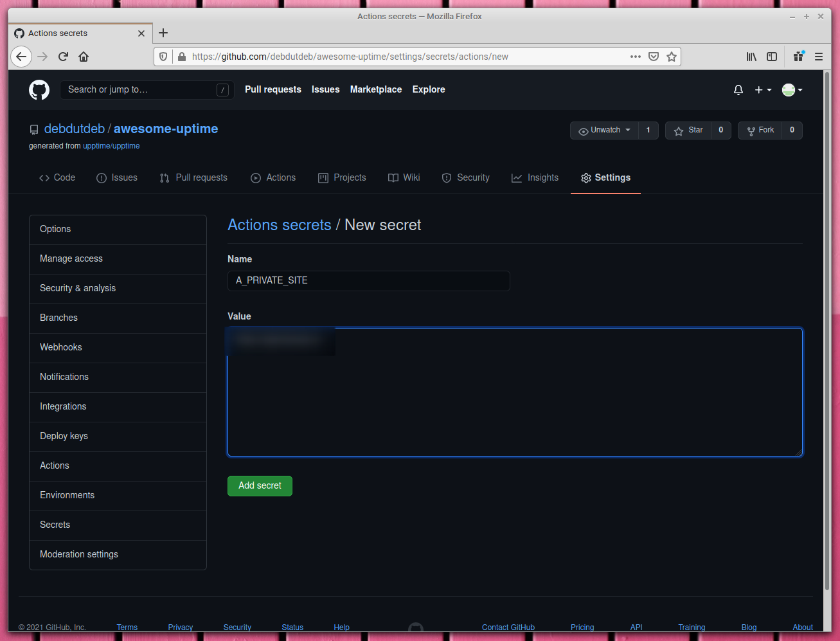Open Actions in settings sidebar

pos(118,466)
